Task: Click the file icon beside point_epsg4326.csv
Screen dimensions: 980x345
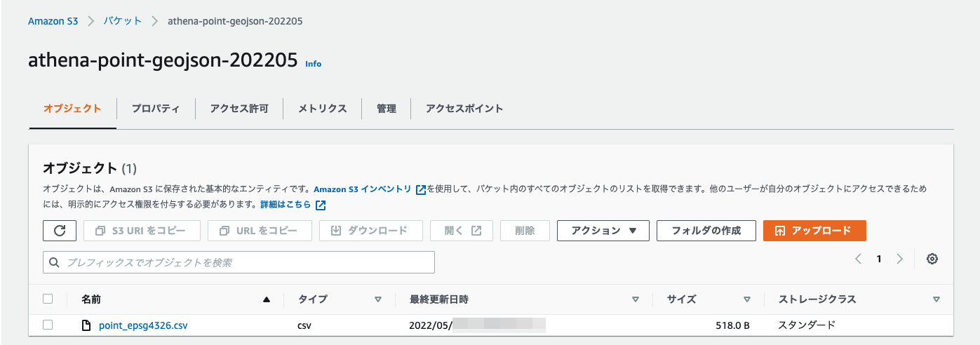Action: click(x=87, y=325)
